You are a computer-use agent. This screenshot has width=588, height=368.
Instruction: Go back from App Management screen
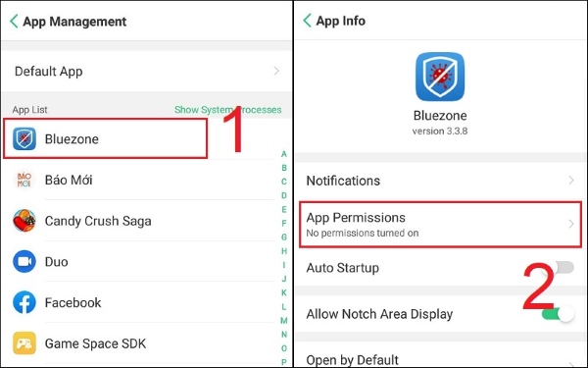click(x=14, y=22)
